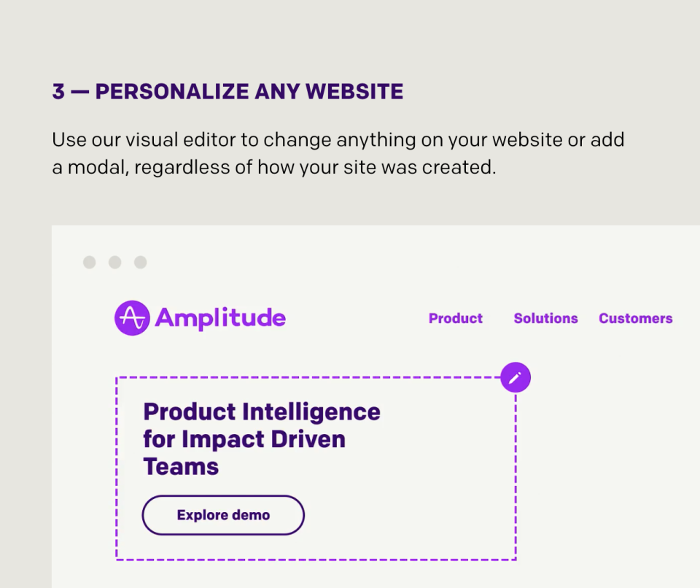Click the number 3 in section heading
The height and width of the screenshot is (588, 700).
coord(58,92)
